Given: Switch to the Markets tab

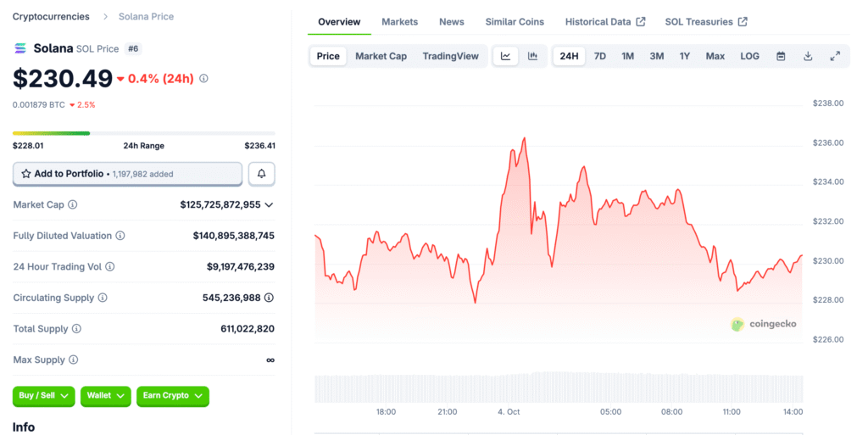Looking at the screenshot, I should (399, 21).
